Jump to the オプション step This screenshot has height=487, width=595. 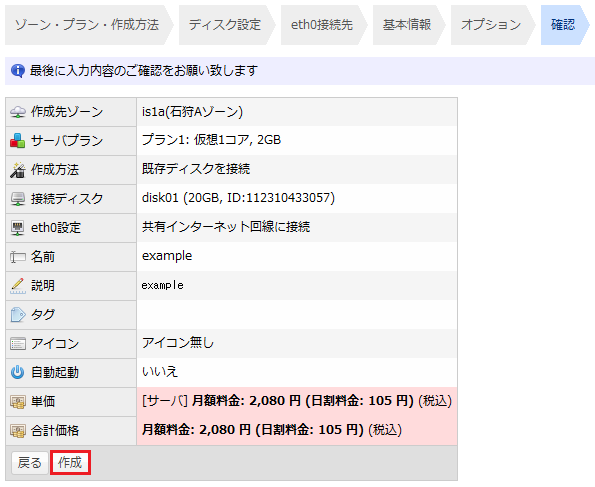(x=491, y=25)
